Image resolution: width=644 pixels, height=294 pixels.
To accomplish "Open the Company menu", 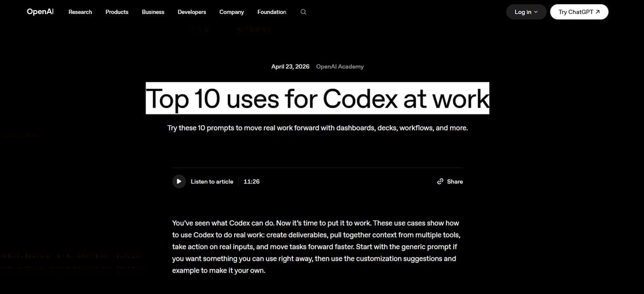I will coord(231,12).
